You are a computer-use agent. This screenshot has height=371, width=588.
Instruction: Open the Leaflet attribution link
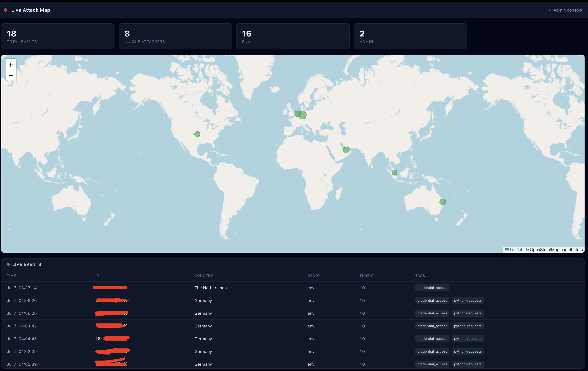(x=516, y=250)
